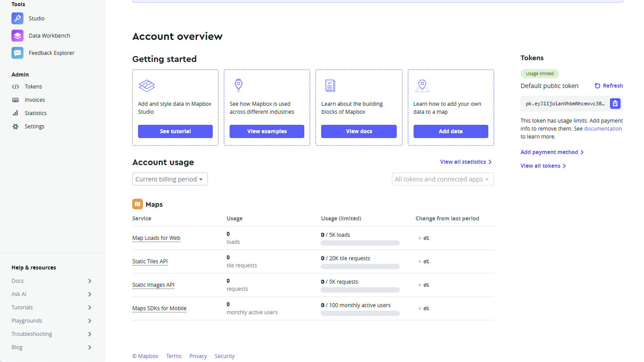Click the Static Tiles API usage bar

(360, 266)
